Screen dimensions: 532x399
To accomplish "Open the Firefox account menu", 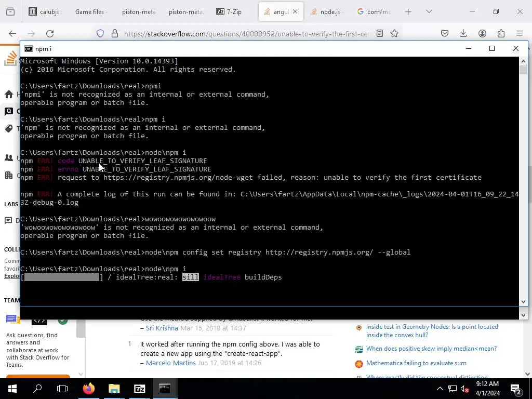I will [x=482, y=33].
